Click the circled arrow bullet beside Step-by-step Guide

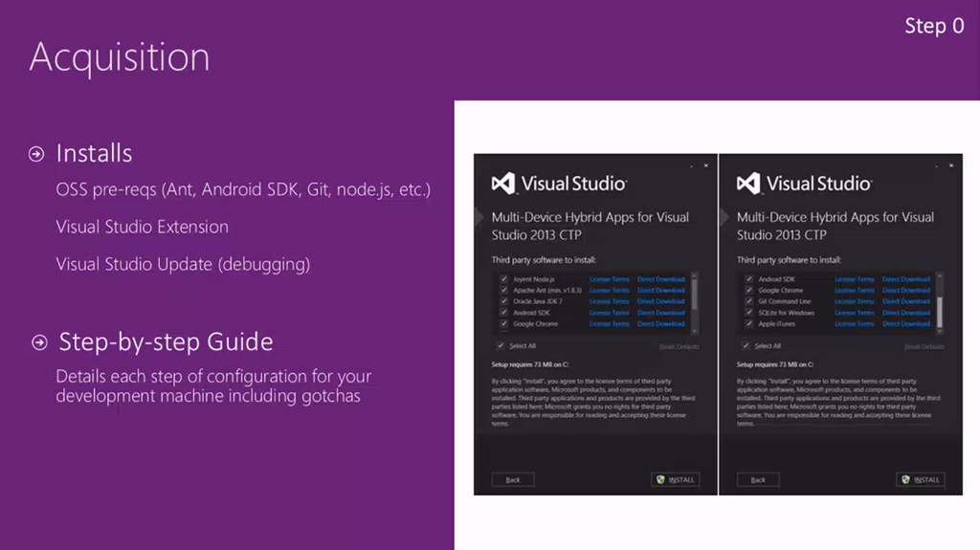pos(39,342)
